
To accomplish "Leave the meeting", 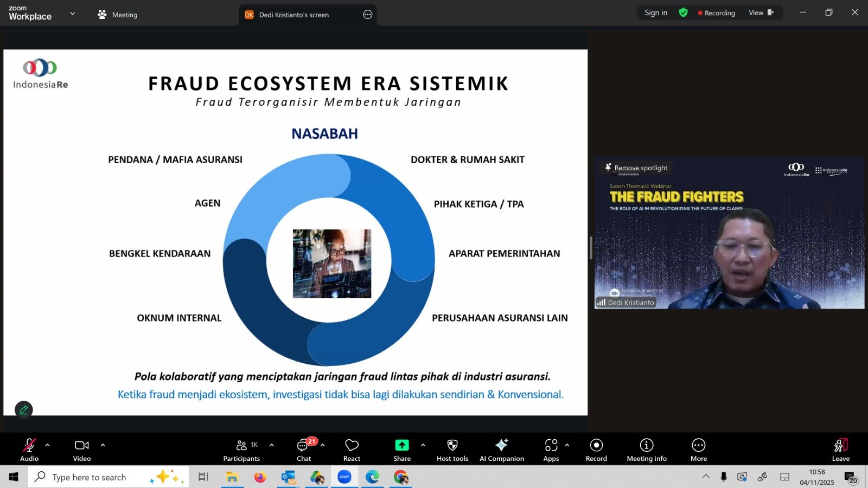I will [840, 450].
